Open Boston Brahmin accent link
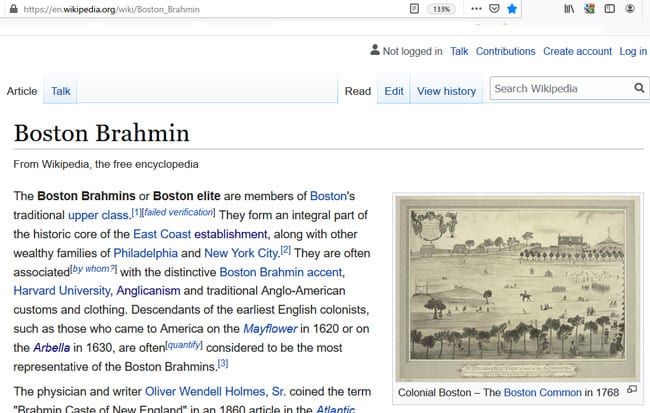 coord(281,272)
